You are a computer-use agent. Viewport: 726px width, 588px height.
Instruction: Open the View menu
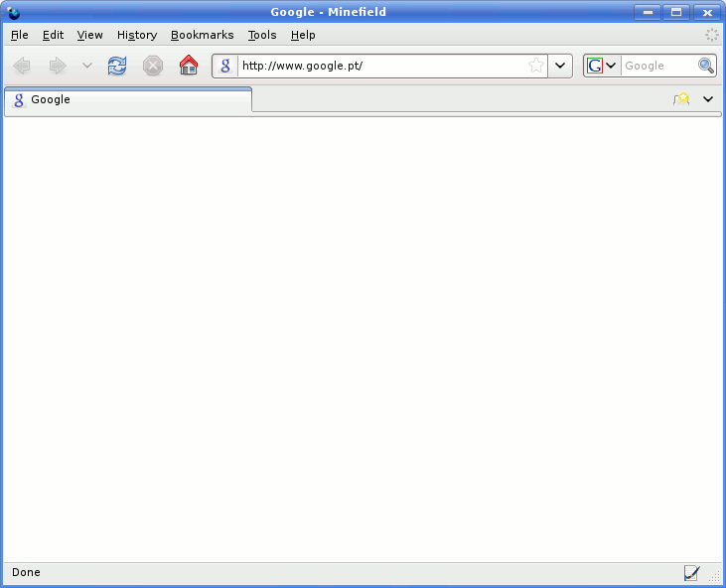(89, 35)
